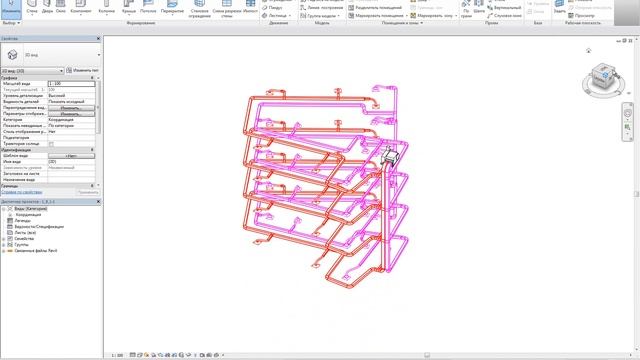Open the Выбор panel dropdown
The image size is (640, 360).
pos(11,23)
